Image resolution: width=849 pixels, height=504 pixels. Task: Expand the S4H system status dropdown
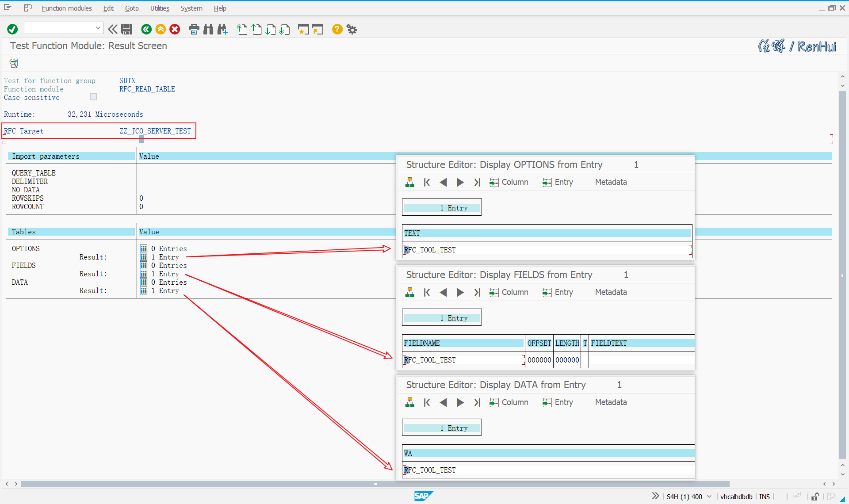(709, 496)
